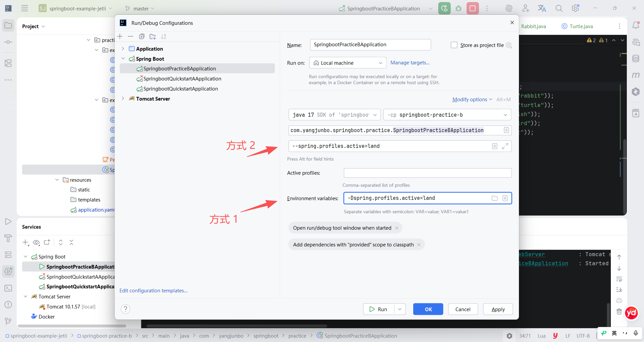Screen dimensions: 644x342
Task: Open the springboot-example-jetli project menu
Action: pos(76,8)
